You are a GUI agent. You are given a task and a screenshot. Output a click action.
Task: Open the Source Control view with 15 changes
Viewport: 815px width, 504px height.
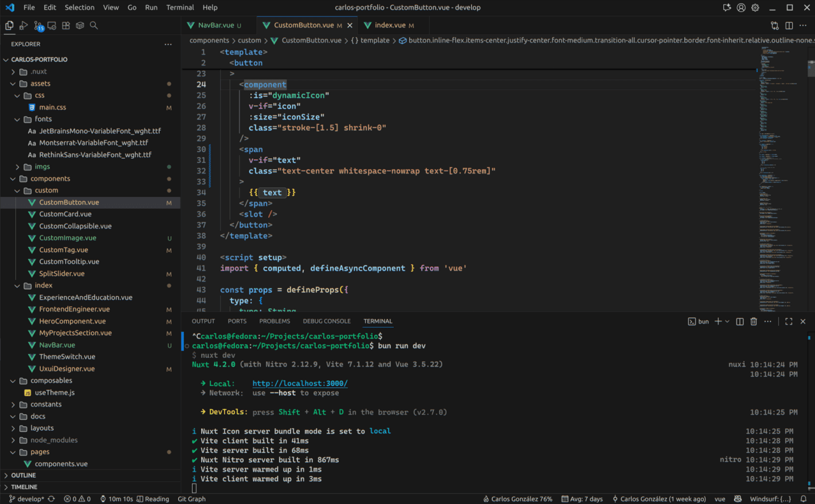tap(38, 26)
